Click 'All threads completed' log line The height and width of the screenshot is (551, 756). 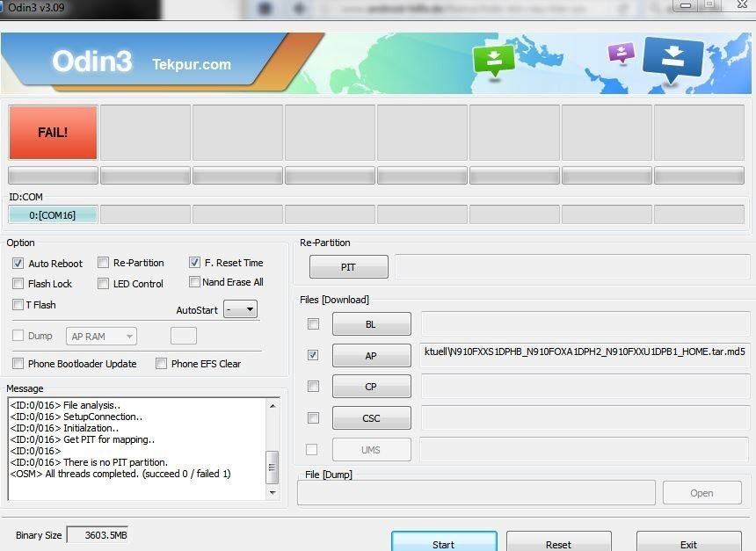click(x=120, y=474)
